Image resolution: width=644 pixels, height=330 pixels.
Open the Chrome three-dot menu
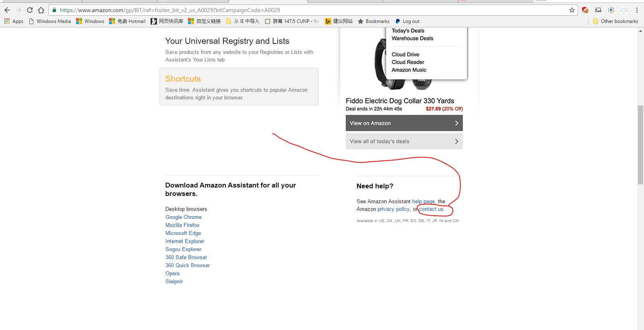[x=637, y=10]
